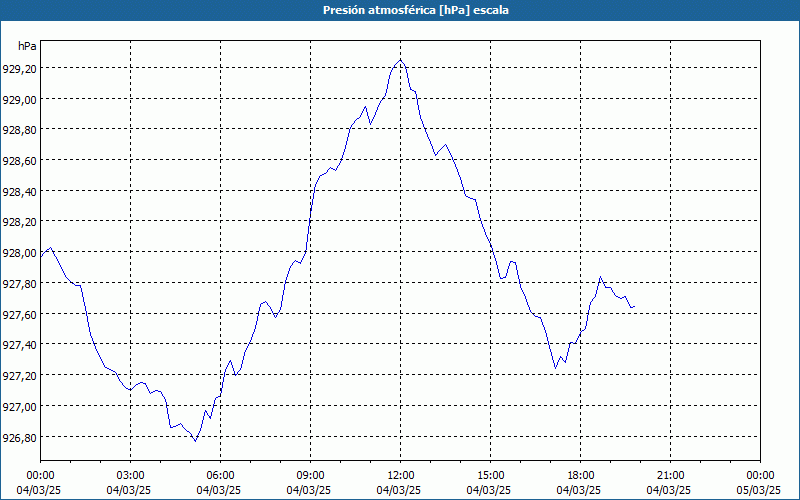Click the 06:00 time axis label
Image resolution: width=800 pixels, height=500 pixels.
click(x=220, y=476)
